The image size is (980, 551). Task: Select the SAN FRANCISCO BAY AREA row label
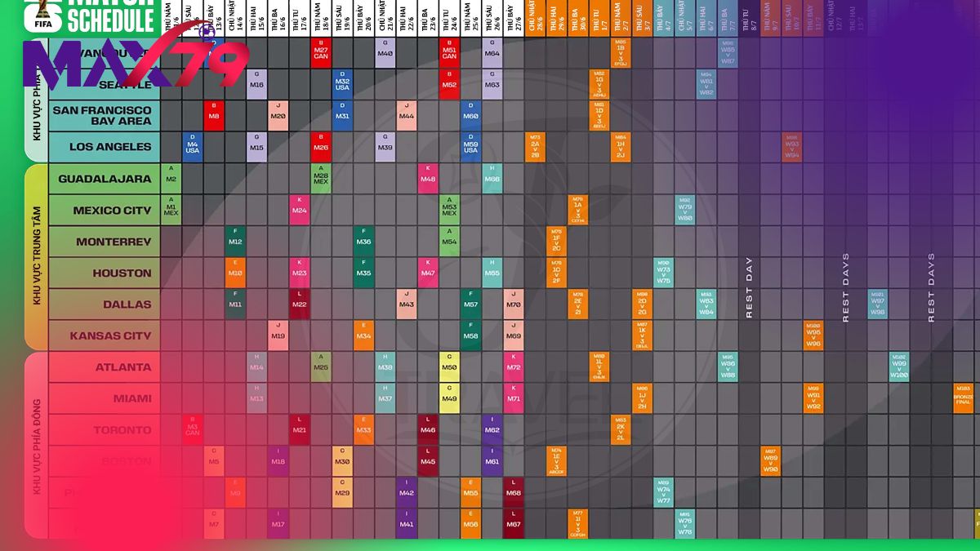click(105, 115)
